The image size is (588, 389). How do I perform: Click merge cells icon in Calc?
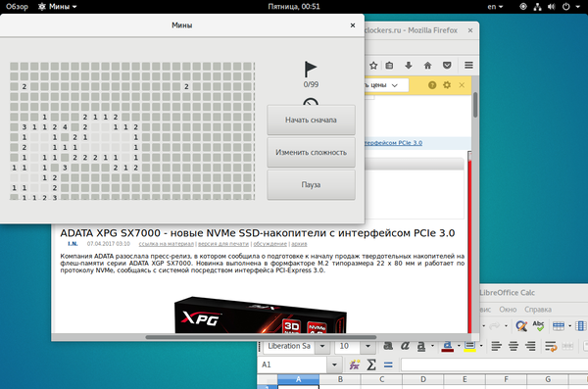567,346
